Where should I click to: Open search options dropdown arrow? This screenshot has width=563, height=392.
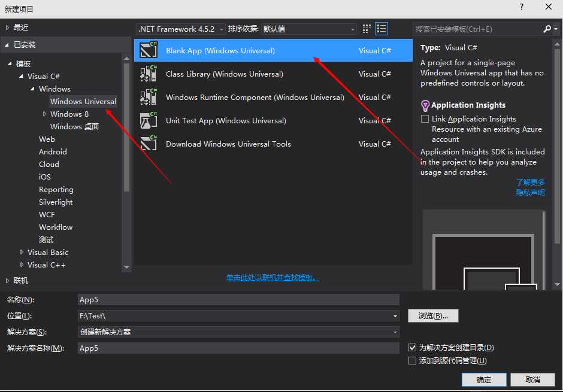click(x=556, y=29)
